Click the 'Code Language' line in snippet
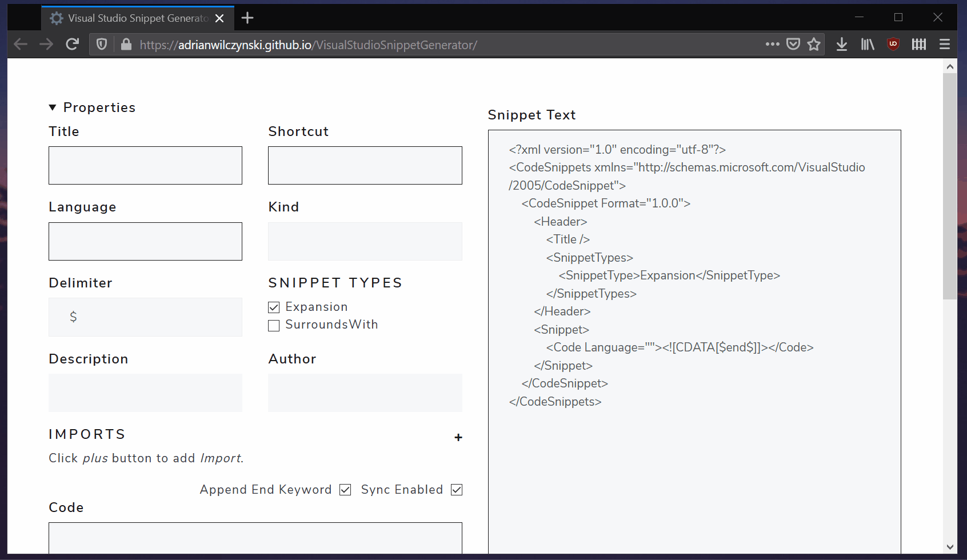 tap(680, 347)
